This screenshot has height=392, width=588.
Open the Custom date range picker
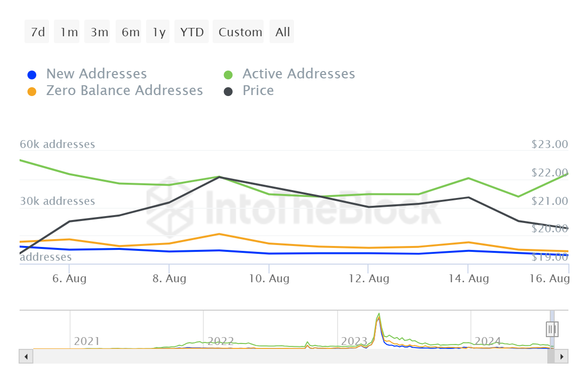point(240,32)
